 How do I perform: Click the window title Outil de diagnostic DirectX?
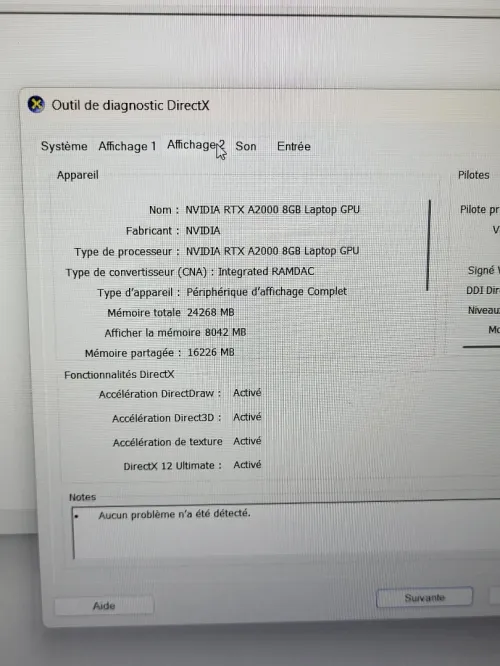tap(130, 105)
